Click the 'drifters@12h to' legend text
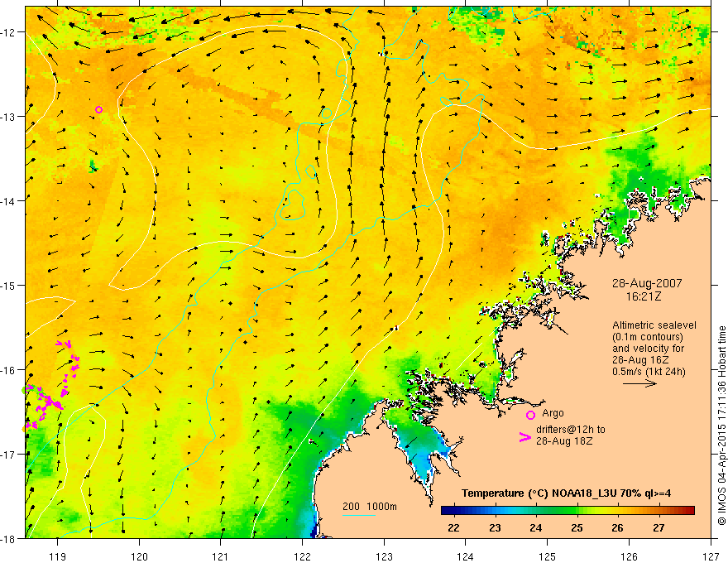Viewport: 728px width, 563px height. (571, 430)
